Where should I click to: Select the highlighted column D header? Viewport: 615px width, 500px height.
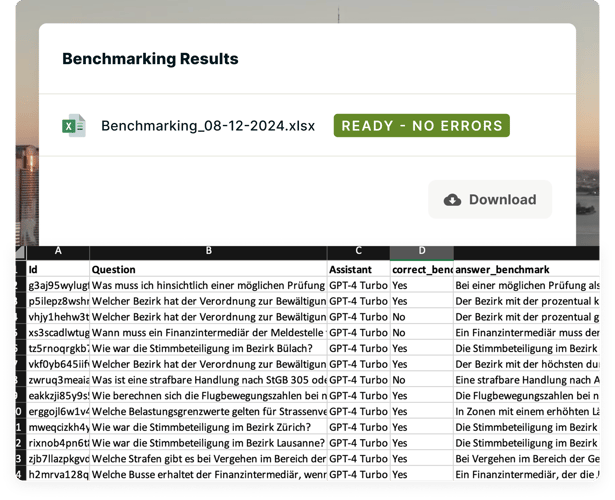421,252
